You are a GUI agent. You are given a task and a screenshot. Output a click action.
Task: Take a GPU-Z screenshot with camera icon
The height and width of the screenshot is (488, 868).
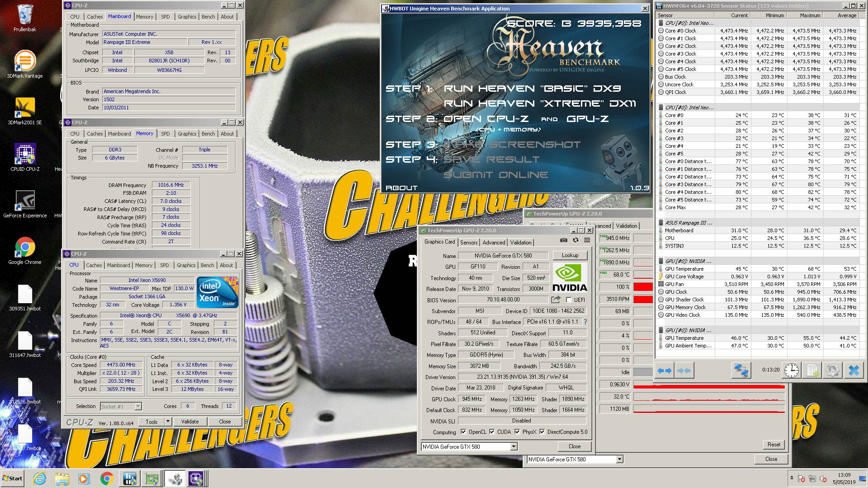563,240
